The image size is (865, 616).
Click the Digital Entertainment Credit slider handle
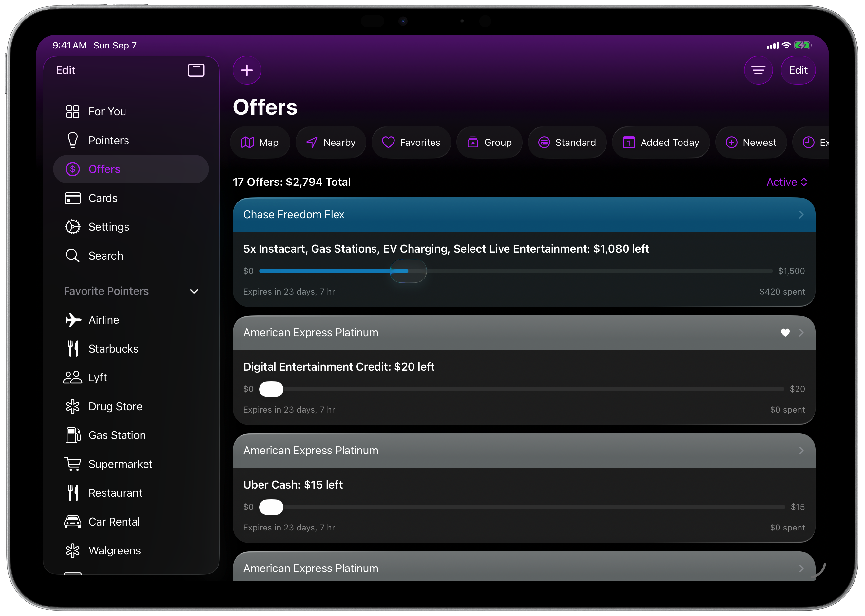click(271, 389)
